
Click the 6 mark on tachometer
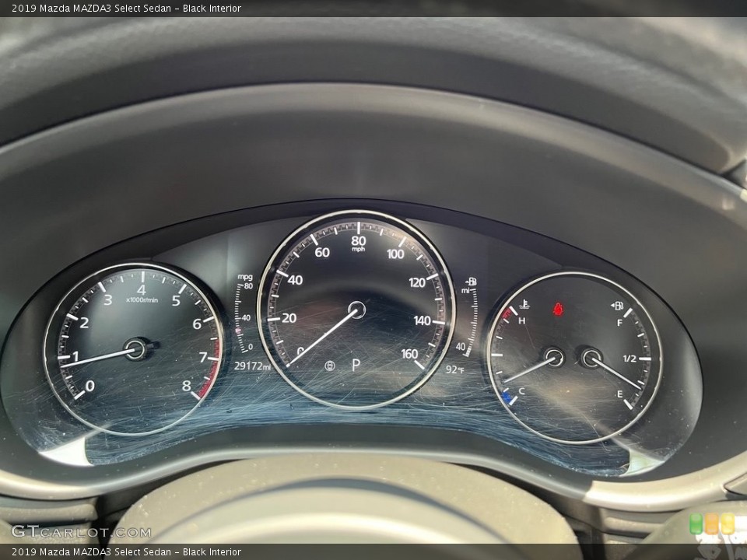coord(197,324)
